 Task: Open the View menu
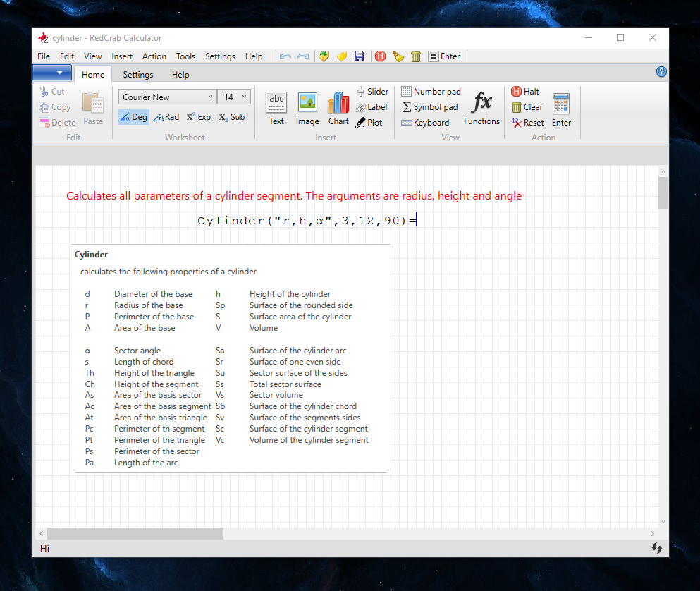coord(93,56)
